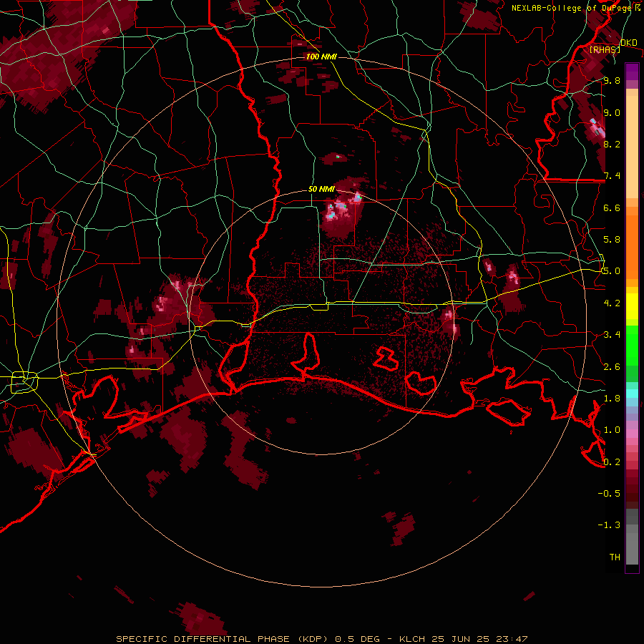The height and width of the screenshot is (644, 644).
Task: Click the TH threshold label
Action: click(x=615, y=557)
